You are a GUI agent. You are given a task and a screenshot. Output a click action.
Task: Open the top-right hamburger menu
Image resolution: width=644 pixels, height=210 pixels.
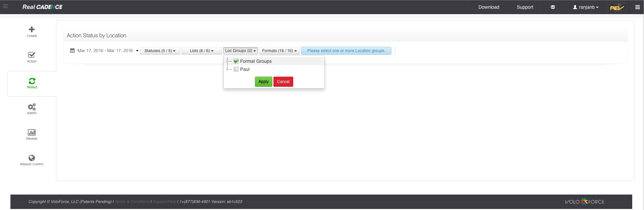637,7
